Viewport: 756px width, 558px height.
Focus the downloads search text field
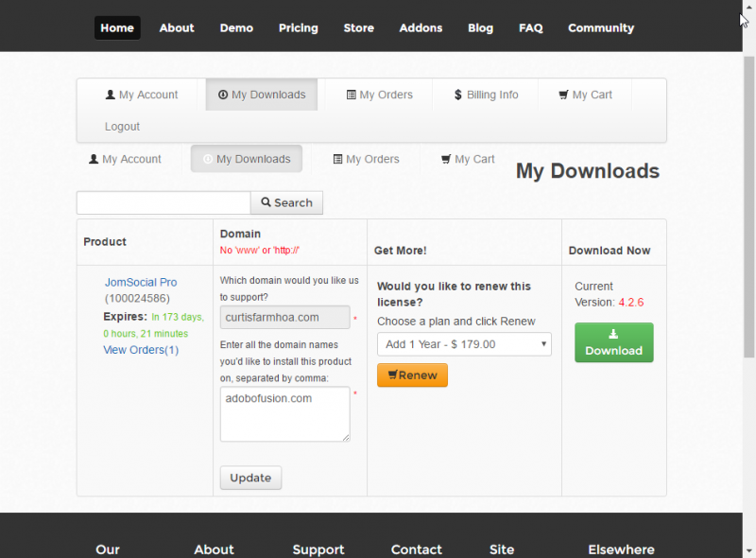163,202
